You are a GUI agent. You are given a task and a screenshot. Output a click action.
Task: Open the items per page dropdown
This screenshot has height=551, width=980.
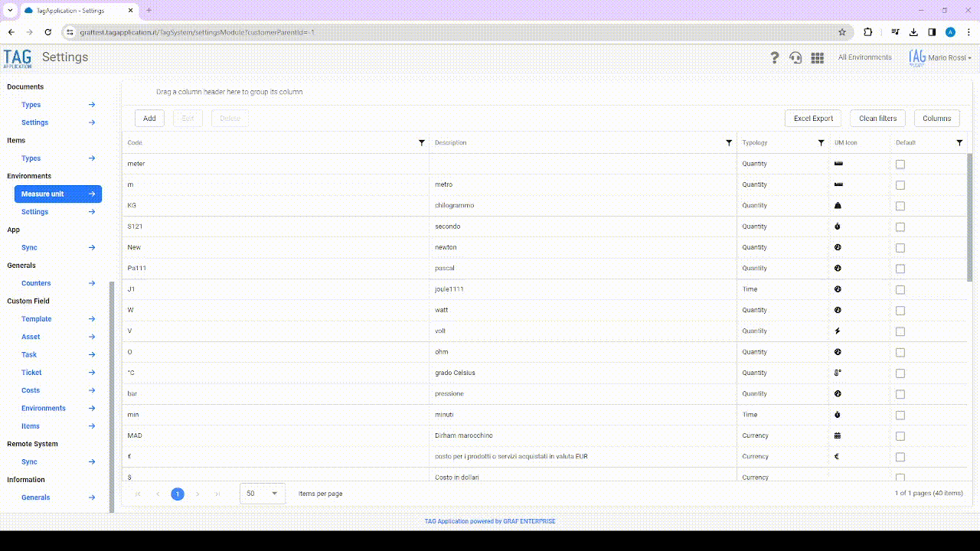point(263,494)
